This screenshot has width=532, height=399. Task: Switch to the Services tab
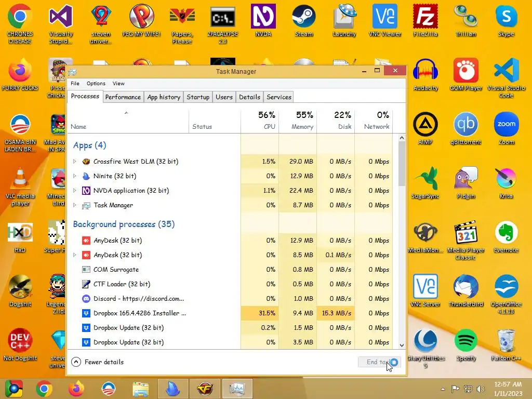279,97
